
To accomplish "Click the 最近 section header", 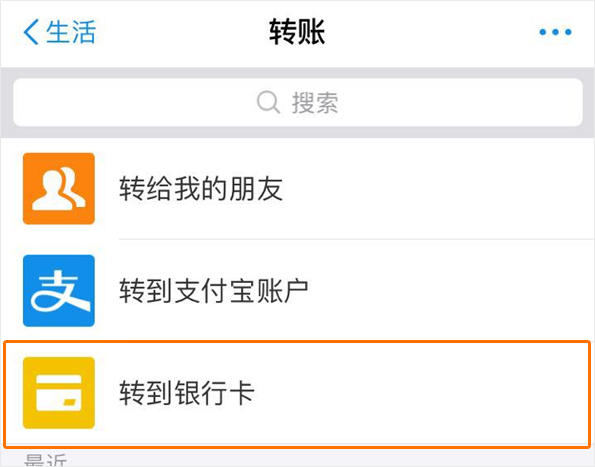I will tap(46, 460).
